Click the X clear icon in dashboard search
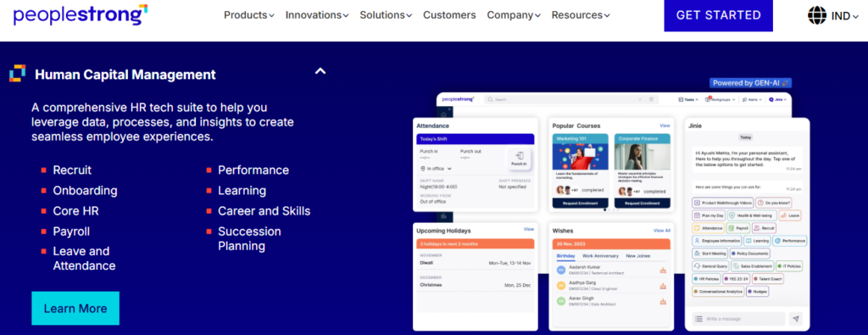Viewport: 868px width, 335px height. click(640, 100)
